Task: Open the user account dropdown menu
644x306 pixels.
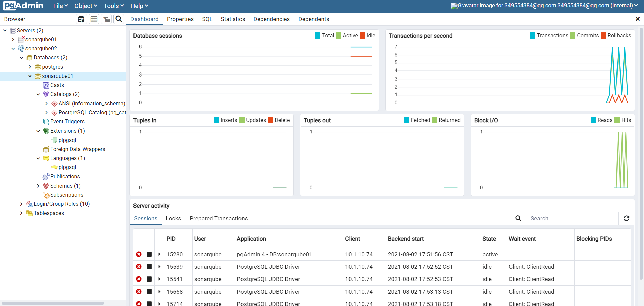Action: coord(544,6)
